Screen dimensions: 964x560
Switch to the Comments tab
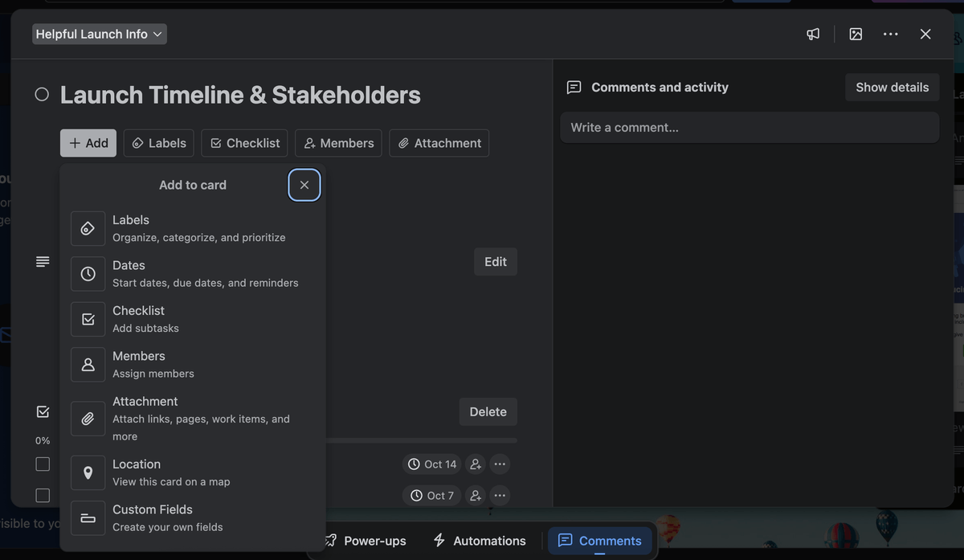coord(599,540)
